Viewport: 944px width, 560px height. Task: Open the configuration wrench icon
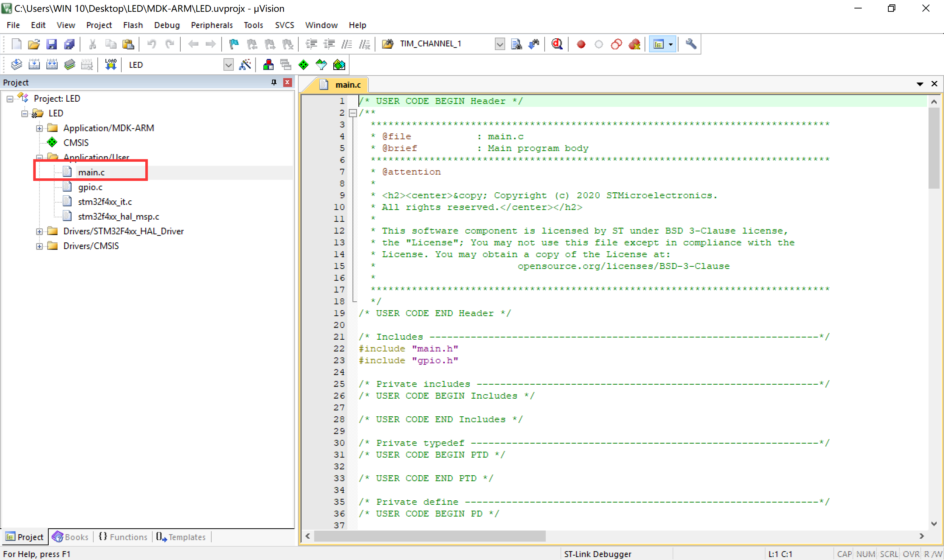pos(691,44)
